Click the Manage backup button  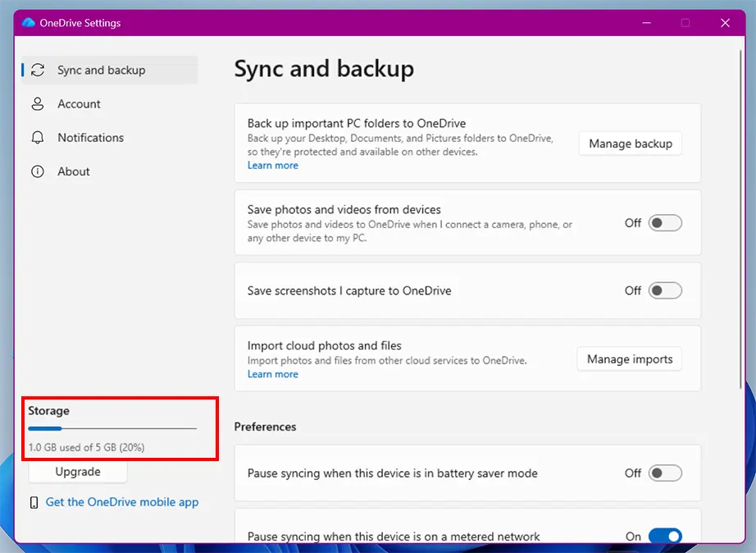[631, 144]
